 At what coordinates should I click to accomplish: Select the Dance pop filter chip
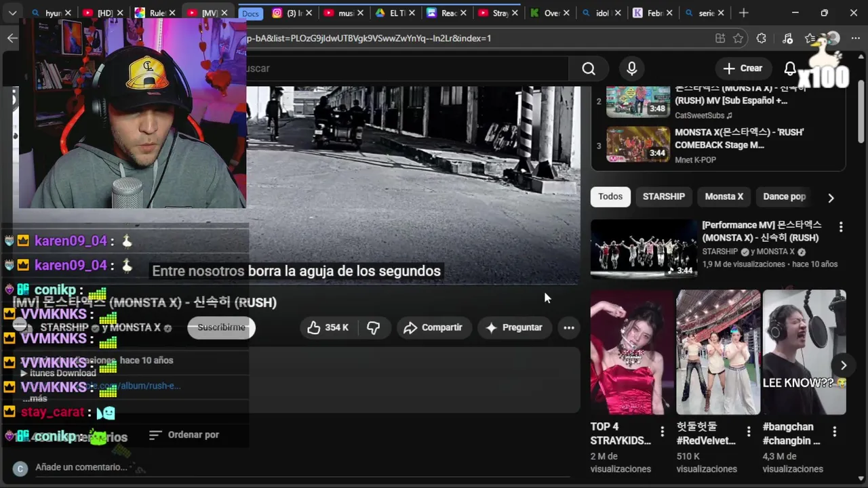784,197
